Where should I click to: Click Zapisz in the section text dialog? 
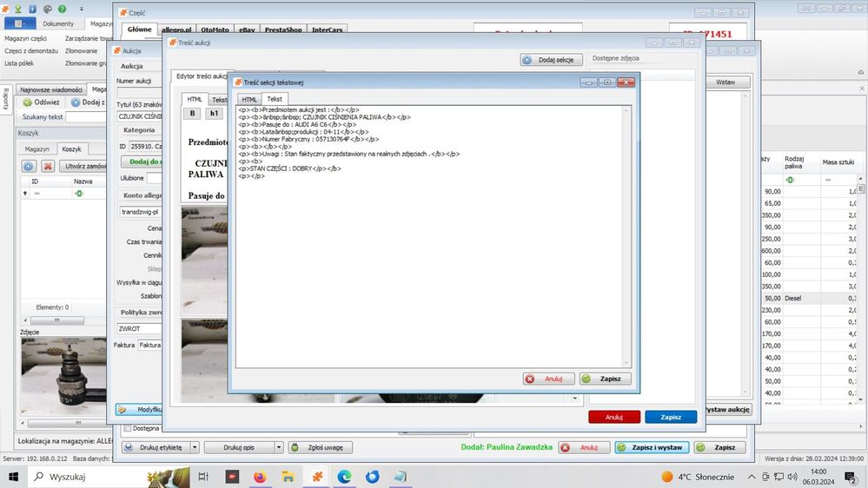pos(605,379)
